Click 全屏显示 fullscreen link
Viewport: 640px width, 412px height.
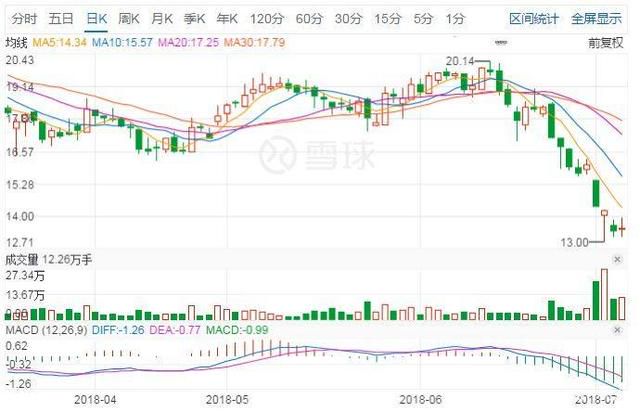pos(596,18)
